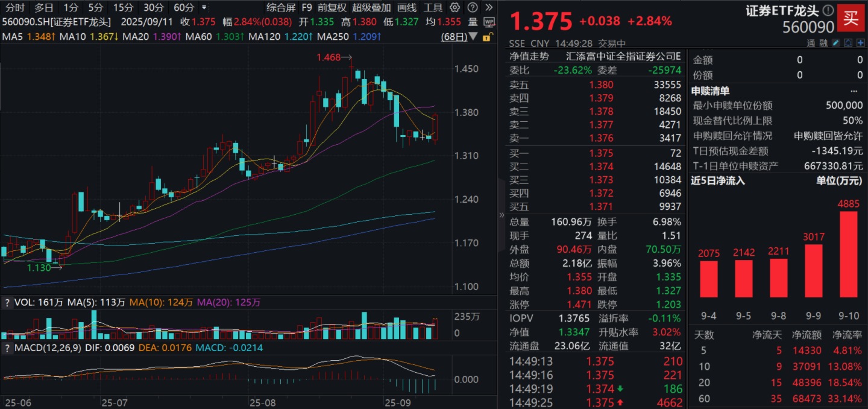Open the 净值走势 link
Viewport: 868px width, 409px height.
[529, 56]
